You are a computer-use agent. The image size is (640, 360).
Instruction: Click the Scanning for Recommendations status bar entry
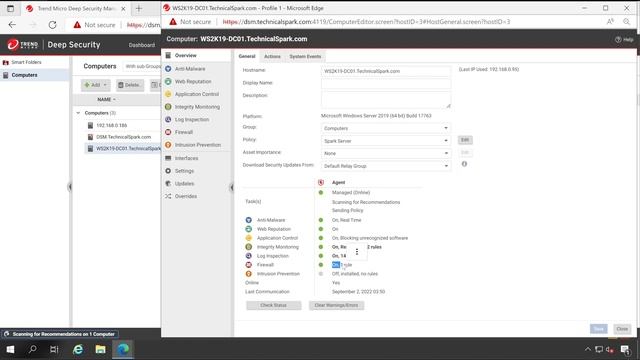click(60, 334)
